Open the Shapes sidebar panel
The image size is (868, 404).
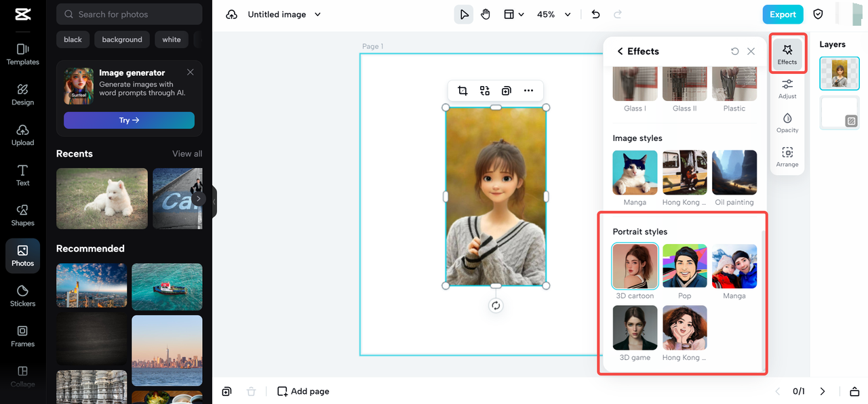click(x=22, y=215)
